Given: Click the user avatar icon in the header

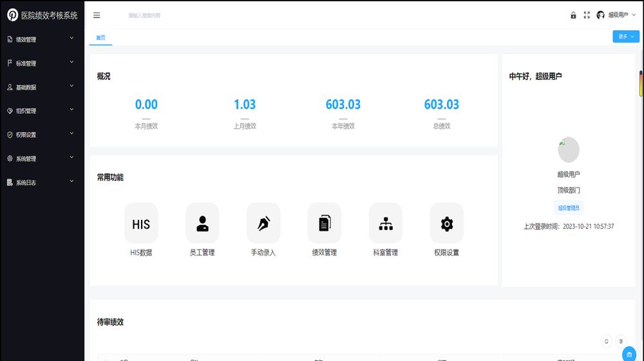Looking at the screenshot, I should click(600, 15).
